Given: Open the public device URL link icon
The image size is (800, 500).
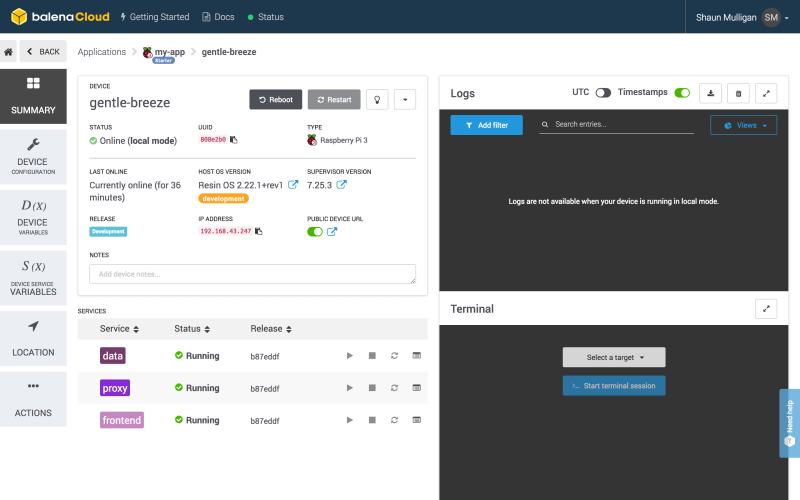Looking at the screenshot, I should tap(332, 232).
